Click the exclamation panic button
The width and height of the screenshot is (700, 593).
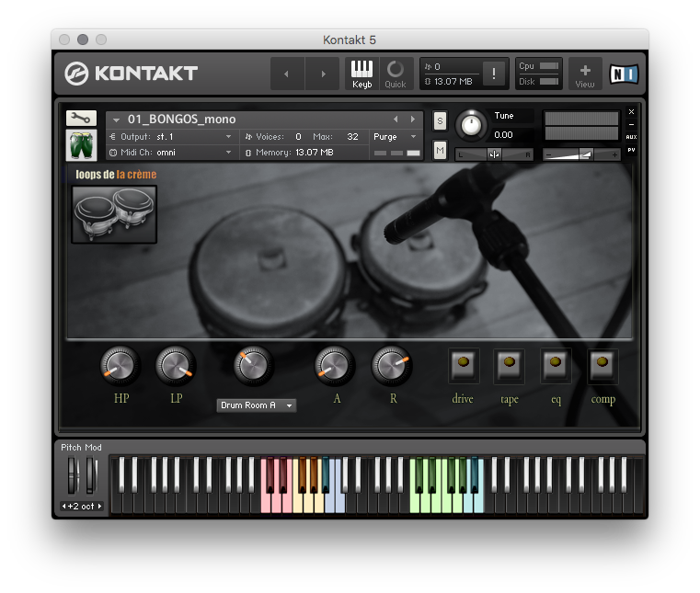click(x=494, y=74)
